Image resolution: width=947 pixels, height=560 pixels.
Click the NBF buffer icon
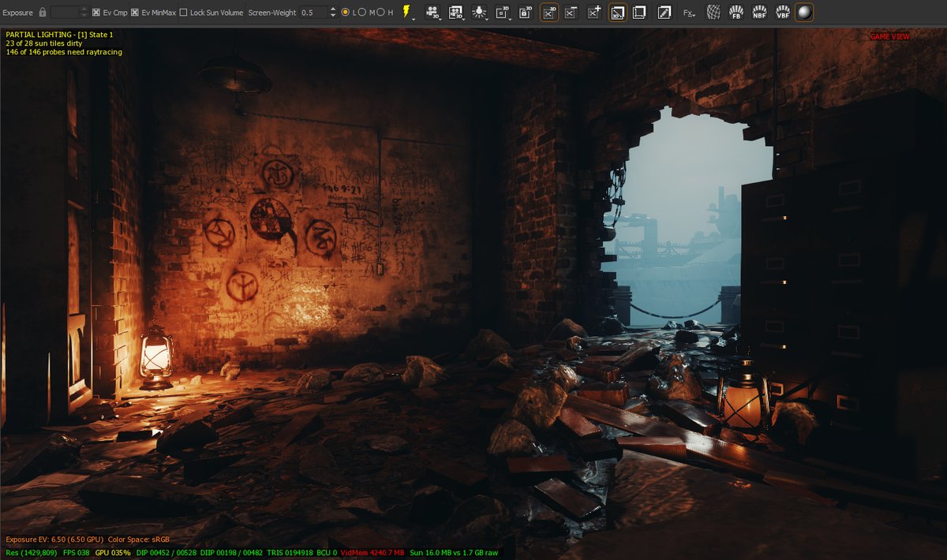759,12
